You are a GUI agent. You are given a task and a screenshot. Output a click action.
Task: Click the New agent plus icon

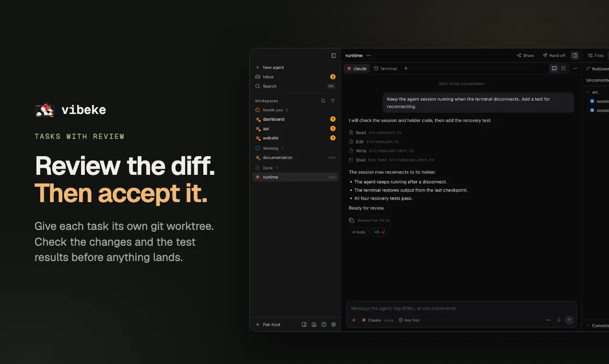[x=258, y=68]
